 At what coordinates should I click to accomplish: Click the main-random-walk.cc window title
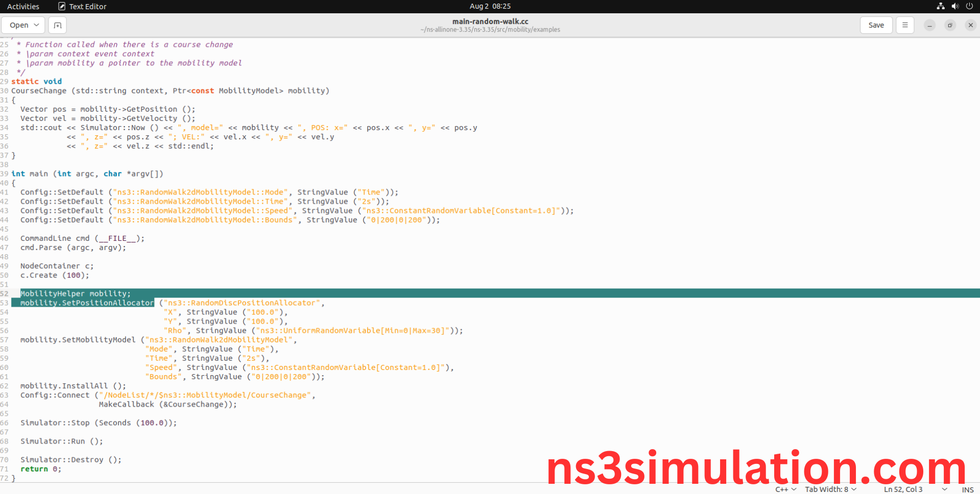[x=490, y=21]
